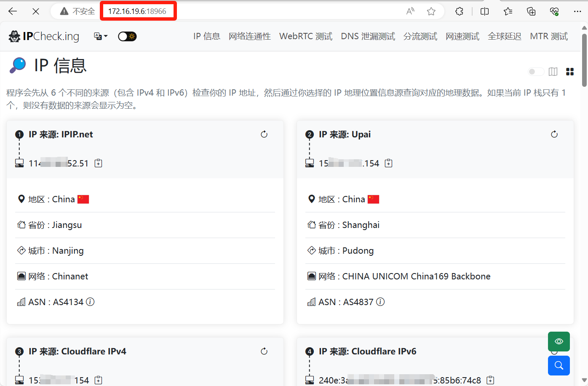Image resolution: width=588 pixels, height=386 pixels.
Task: Toggle the switch beside the layout icons
Action: point(536,72)
